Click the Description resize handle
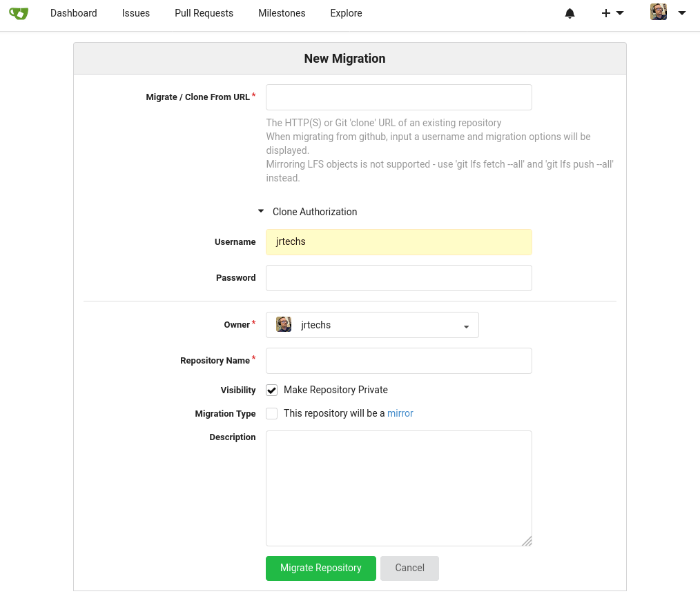This screenshot has height=605, width=700. coord(527,541)
